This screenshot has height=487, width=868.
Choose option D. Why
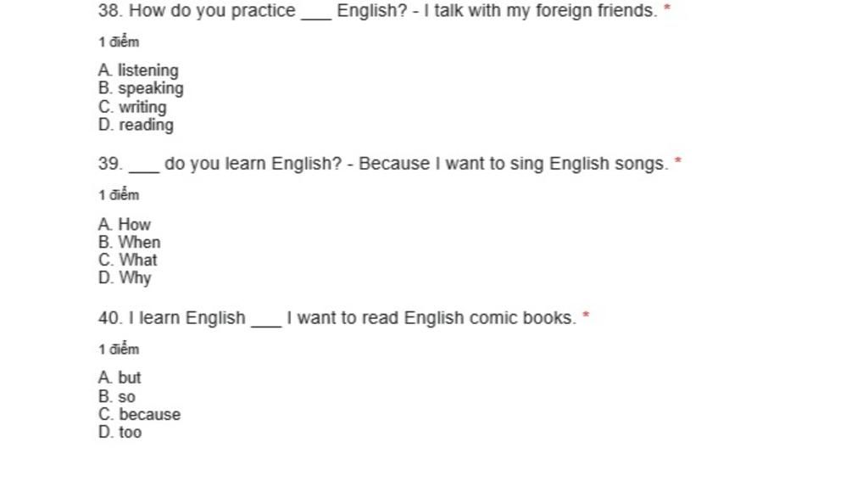[x=125, y=277]
